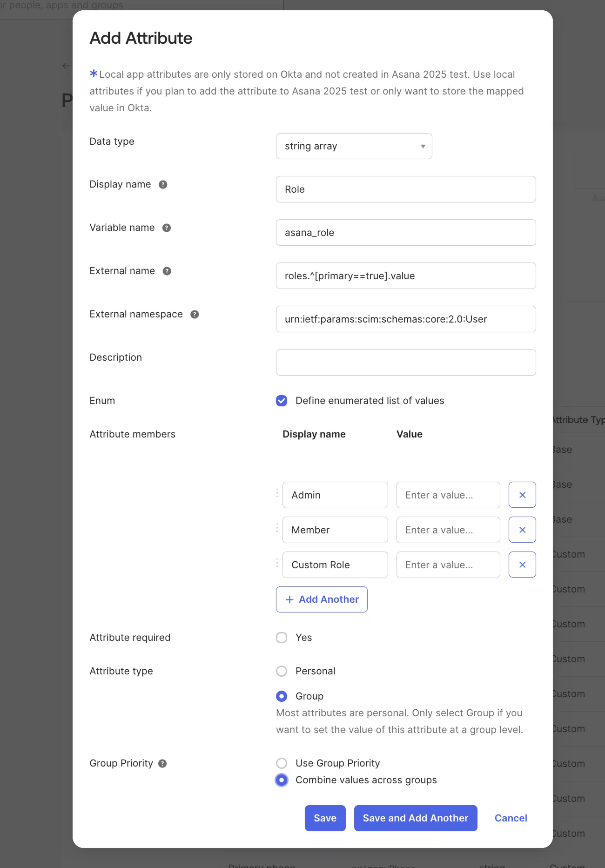Cancel the Add Attribute dialog
Viewport: 605px width, 868px height.
[x=511, y=818]
